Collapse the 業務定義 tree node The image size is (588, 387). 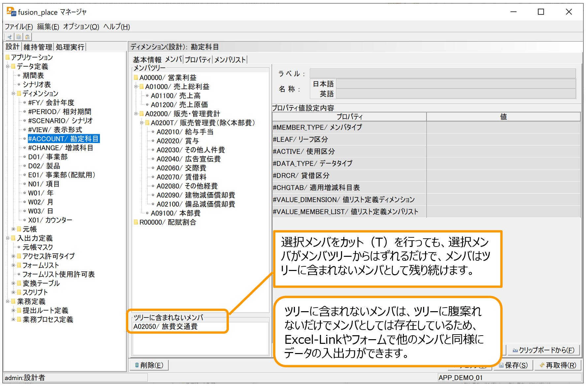click(x=8, y=301)
